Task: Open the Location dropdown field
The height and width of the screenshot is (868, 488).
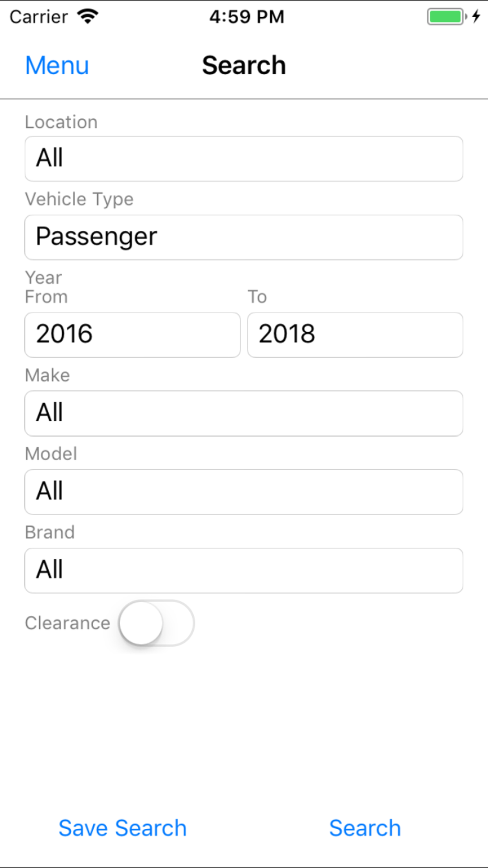Action: click(x=244, y=159)
